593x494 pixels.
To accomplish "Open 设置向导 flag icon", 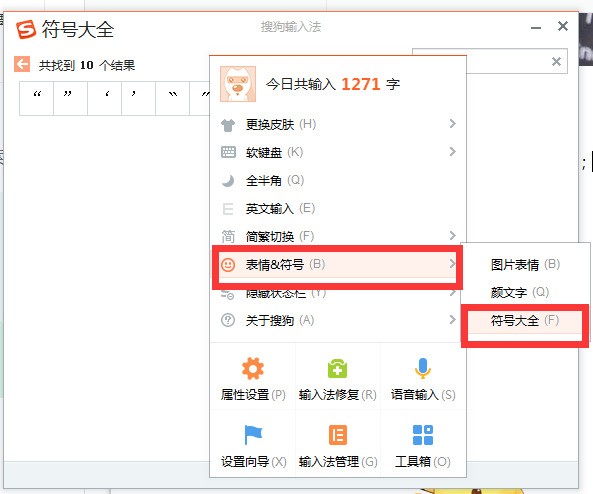I will [253, 435].
